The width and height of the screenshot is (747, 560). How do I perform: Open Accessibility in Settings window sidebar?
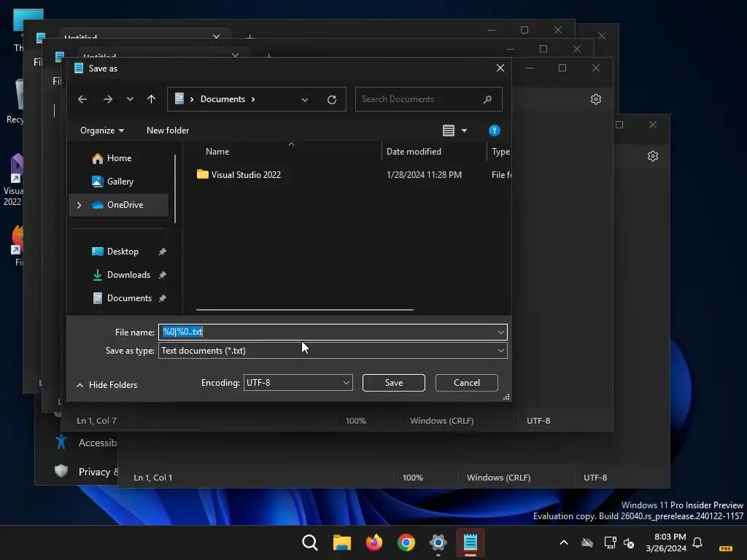tap(86, 443)
